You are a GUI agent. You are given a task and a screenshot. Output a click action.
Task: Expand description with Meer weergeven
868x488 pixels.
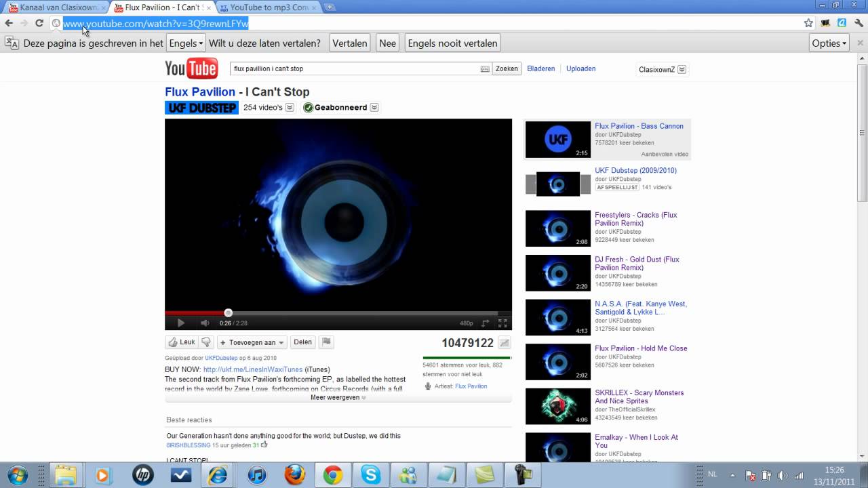pos(338,397)
